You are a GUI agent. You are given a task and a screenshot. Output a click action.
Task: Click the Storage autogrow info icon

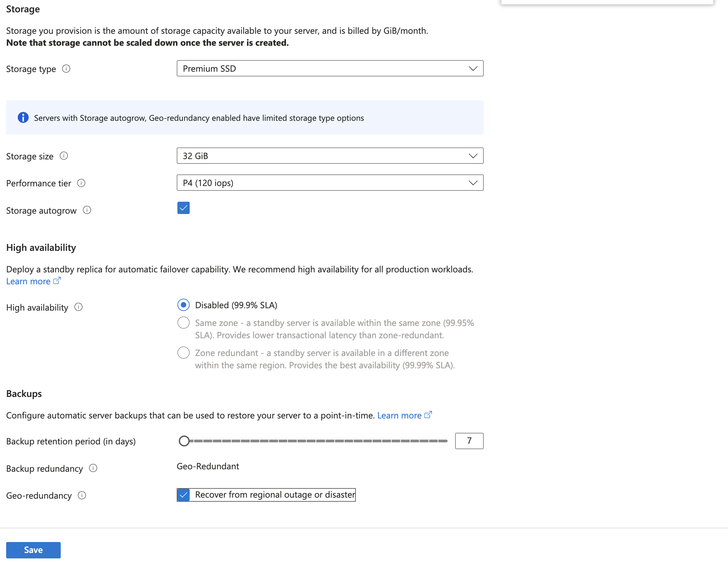[x=87, y=210]
